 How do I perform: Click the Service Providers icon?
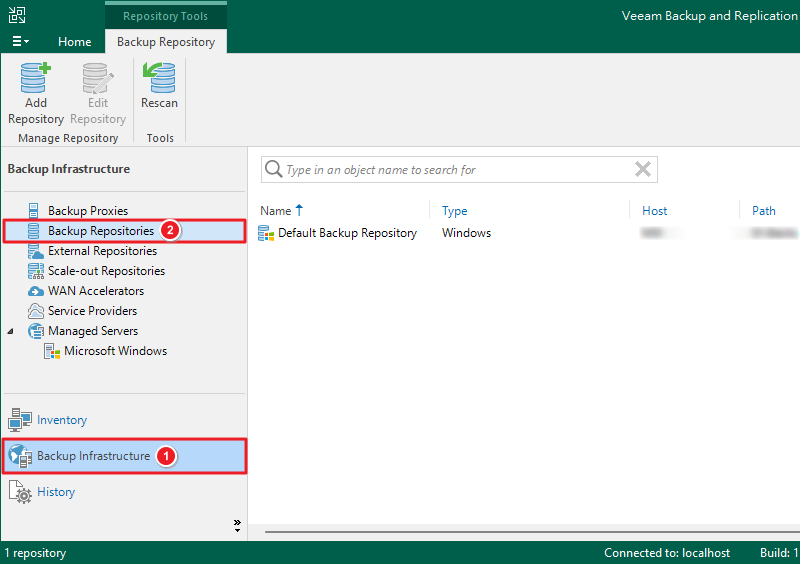pyautogui.click(x=35, y=311)
